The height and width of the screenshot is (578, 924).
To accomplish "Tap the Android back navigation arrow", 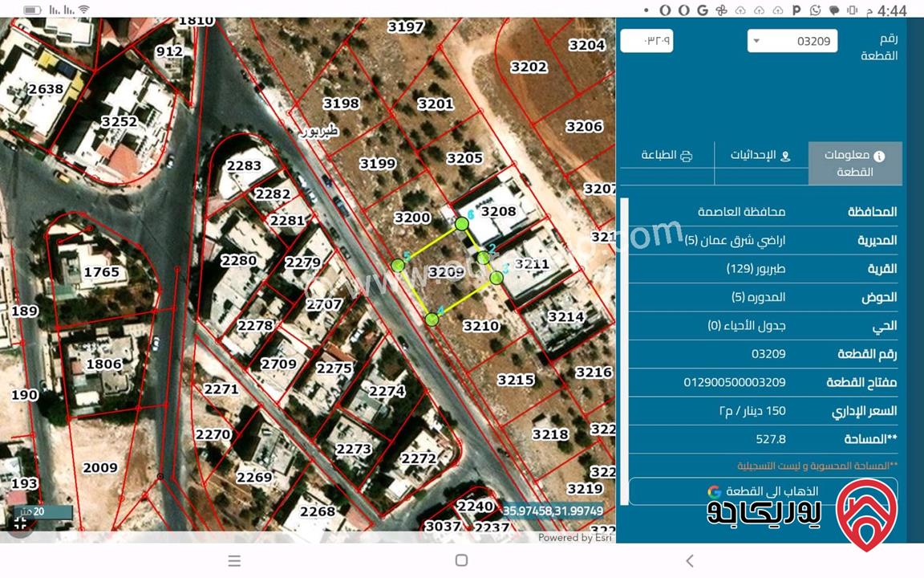I will [690, 560].
